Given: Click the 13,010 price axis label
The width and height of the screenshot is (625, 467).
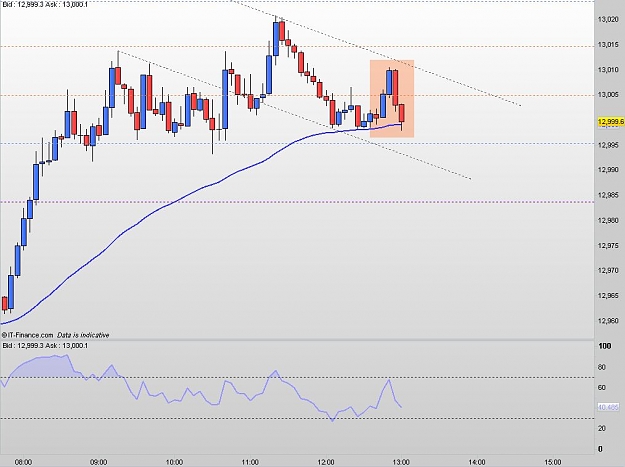Looking at the screenshot, I should [x=608, y=70].
